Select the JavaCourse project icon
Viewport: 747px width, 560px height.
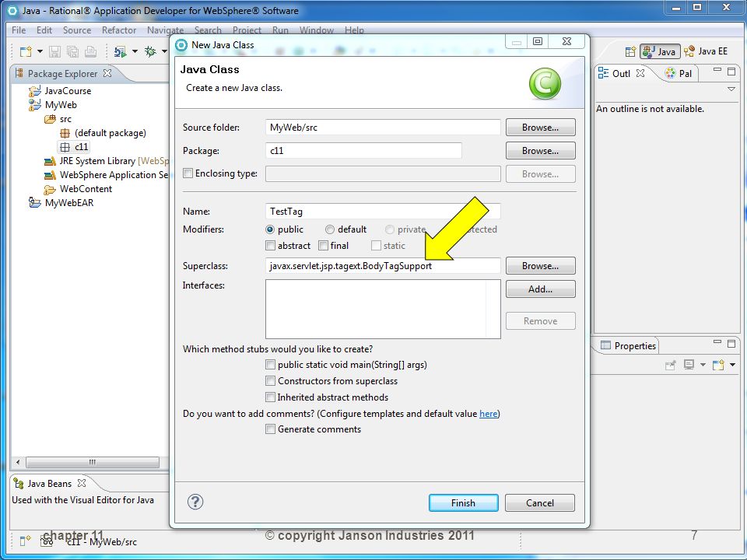35,90
